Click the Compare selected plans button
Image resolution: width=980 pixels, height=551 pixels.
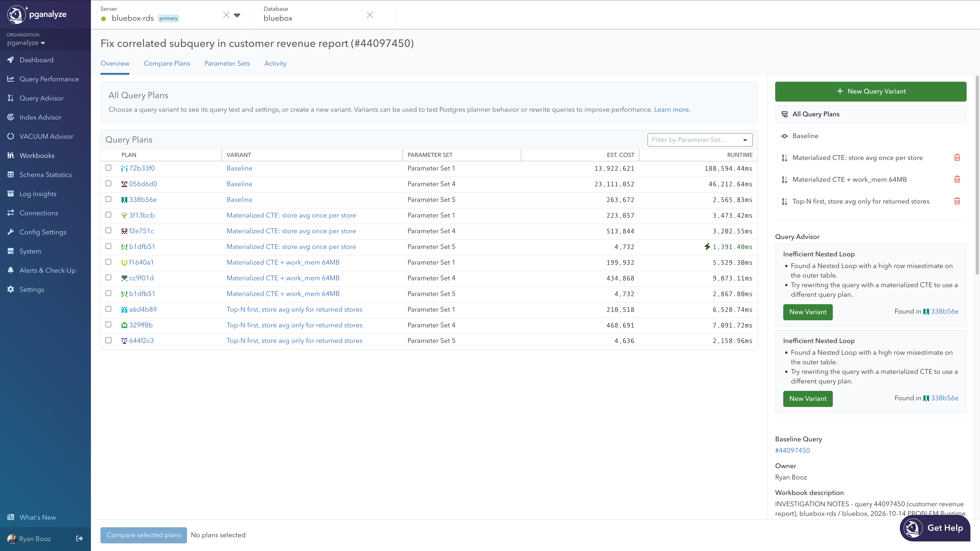[x=143, y=535]
